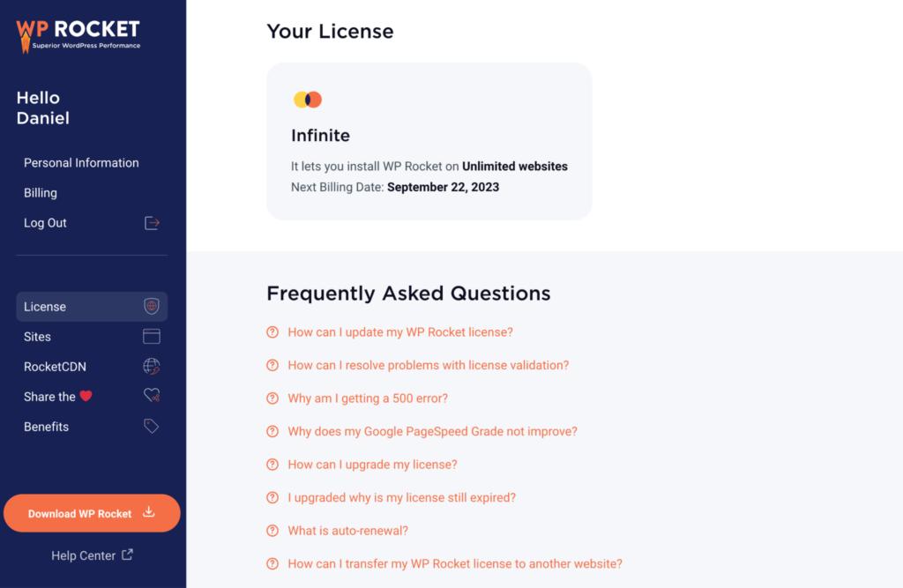
Task: Click the WP Rocket logo
Action: (78, 33)
